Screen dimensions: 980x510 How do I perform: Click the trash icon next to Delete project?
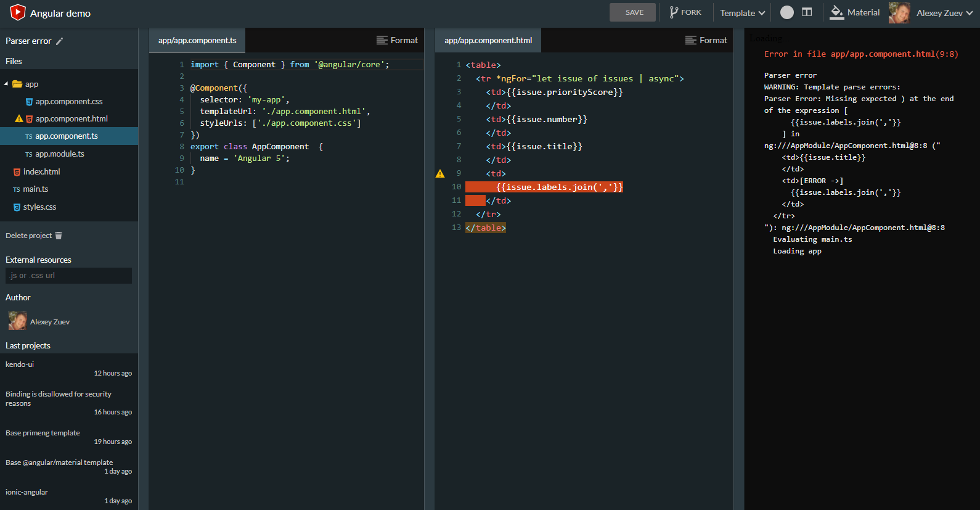59,236
